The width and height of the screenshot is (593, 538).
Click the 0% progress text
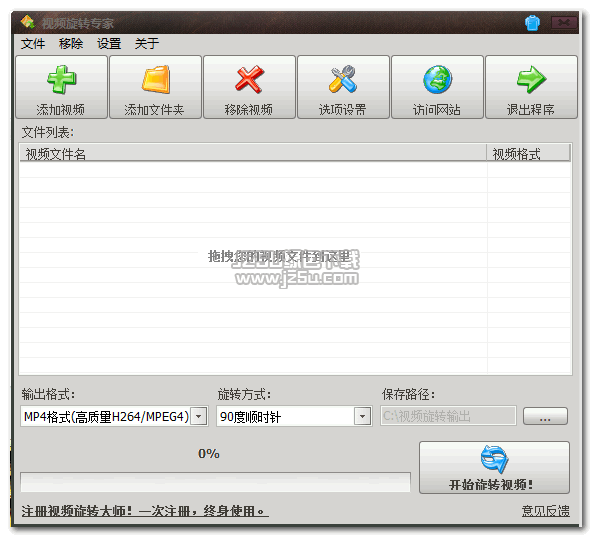[209, 453]
